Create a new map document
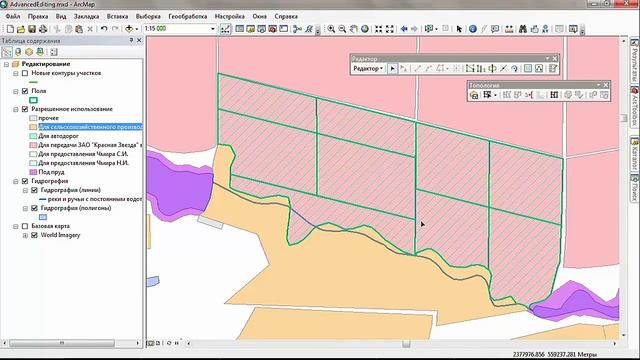The image size is (640, 360). (x=10, y=29)
